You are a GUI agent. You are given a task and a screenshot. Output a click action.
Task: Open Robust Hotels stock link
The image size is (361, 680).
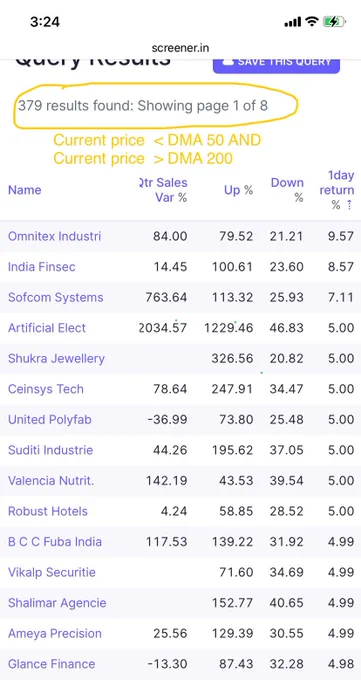48,511
